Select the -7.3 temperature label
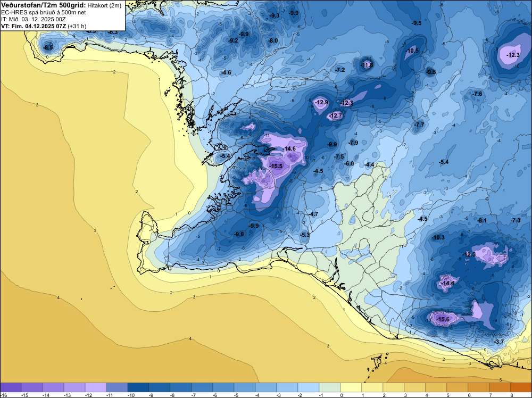532x398 pixels. click(x=516, y=220)
